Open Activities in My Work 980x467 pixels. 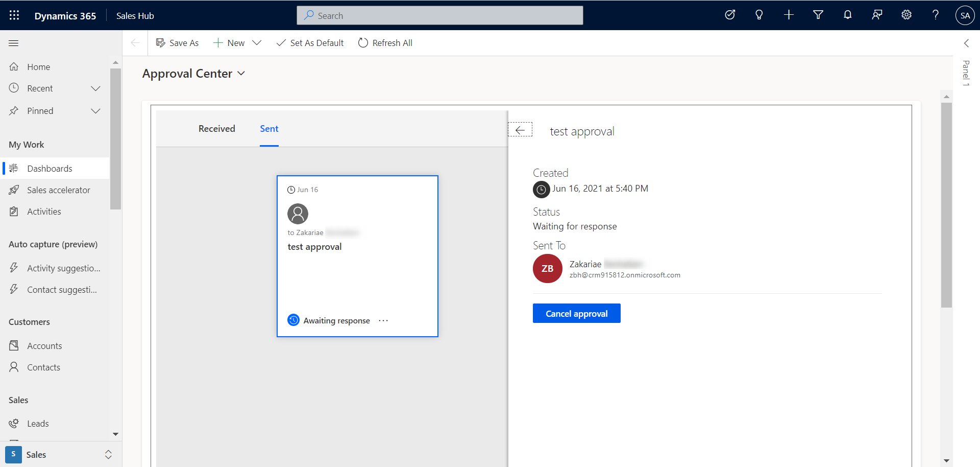pyautogui.click(x=44, y=211)
